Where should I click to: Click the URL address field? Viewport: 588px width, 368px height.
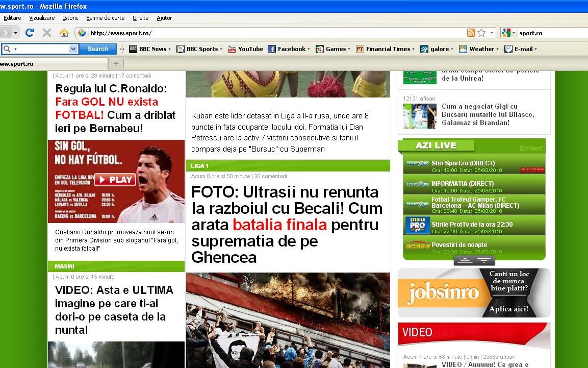[275, 33]
